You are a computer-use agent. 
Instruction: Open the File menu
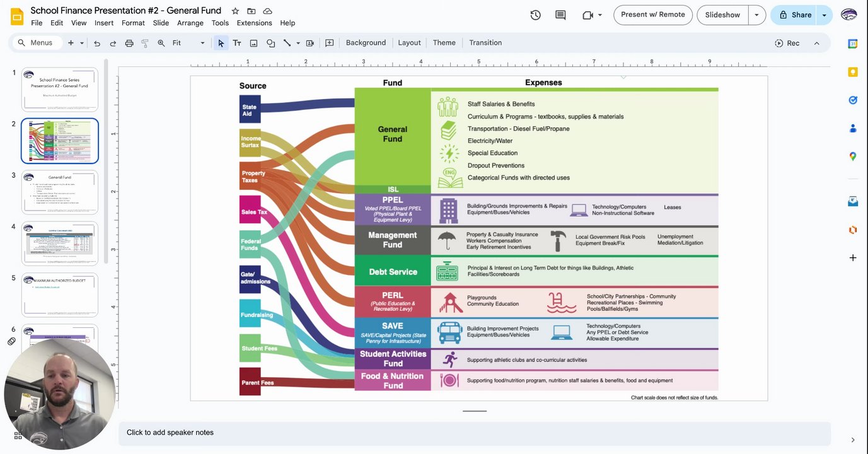pyautogui.click(x=37, y=23)
